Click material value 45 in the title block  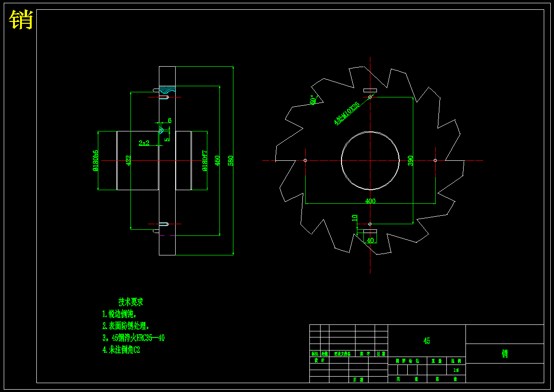click(426, 341)
